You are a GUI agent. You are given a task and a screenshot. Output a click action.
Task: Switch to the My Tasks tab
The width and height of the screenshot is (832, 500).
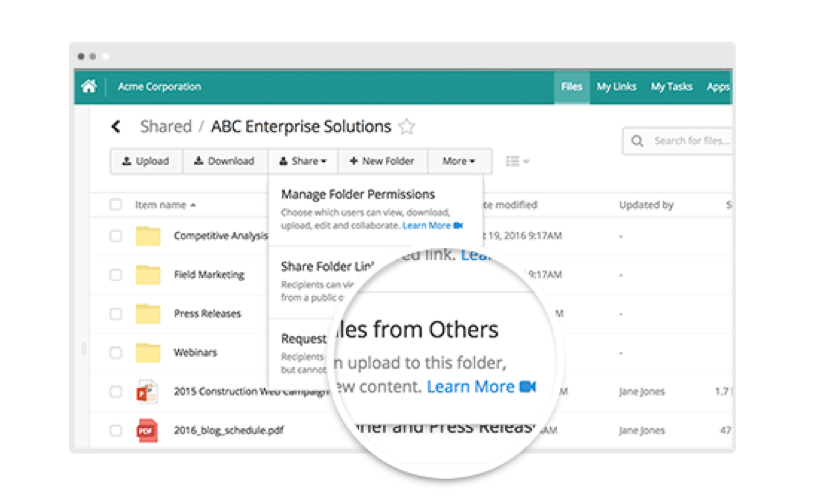[x=671, y=87]
